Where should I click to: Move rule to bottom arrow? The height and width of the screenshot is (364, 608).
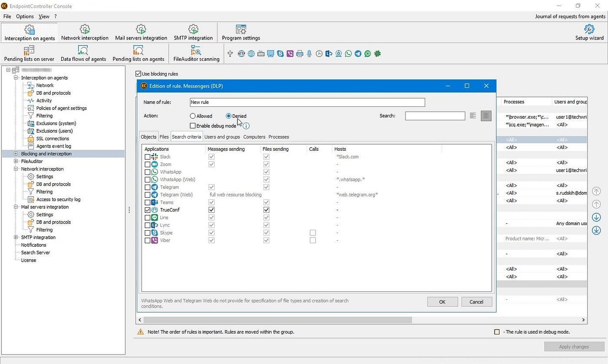596,230
